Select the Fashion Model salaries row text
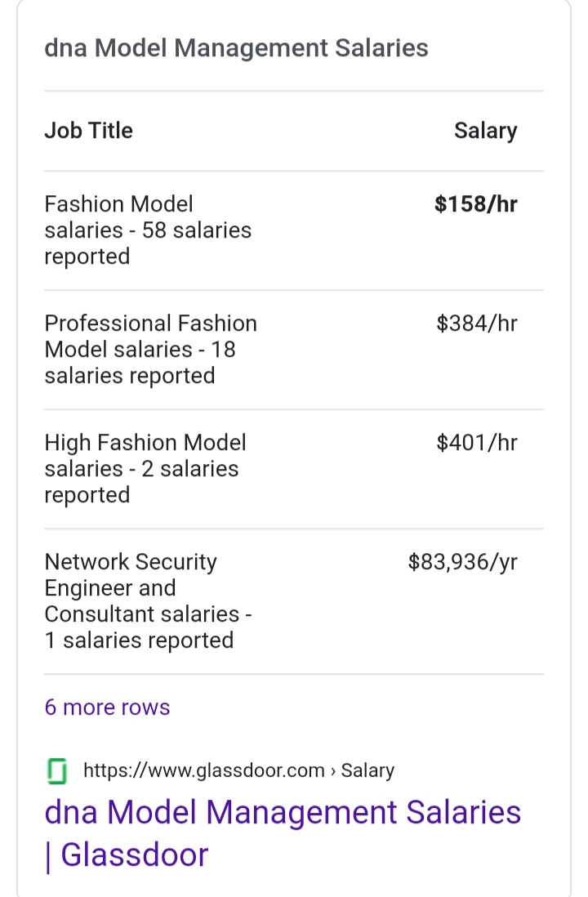588x897 pixels. tap(148, 230)
